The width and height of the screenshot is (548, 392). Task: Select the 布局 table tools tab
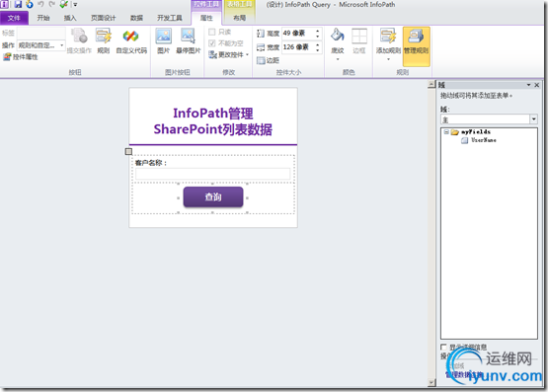pyautogui.click(x=239, y=18)
